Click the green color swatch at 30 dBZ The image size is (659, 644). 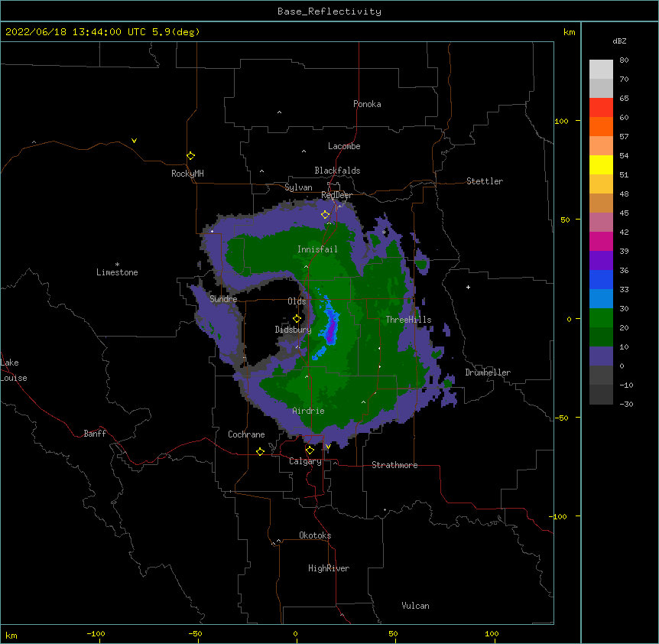pyautogui.click(x=601, y=318)
